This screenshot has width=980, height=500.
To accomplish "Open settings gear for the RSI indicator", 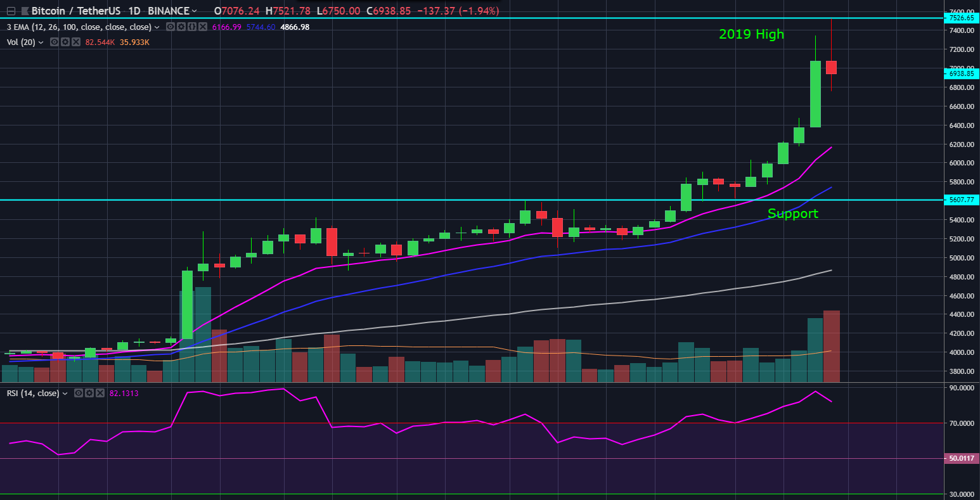I will click(x=89, y=394).
